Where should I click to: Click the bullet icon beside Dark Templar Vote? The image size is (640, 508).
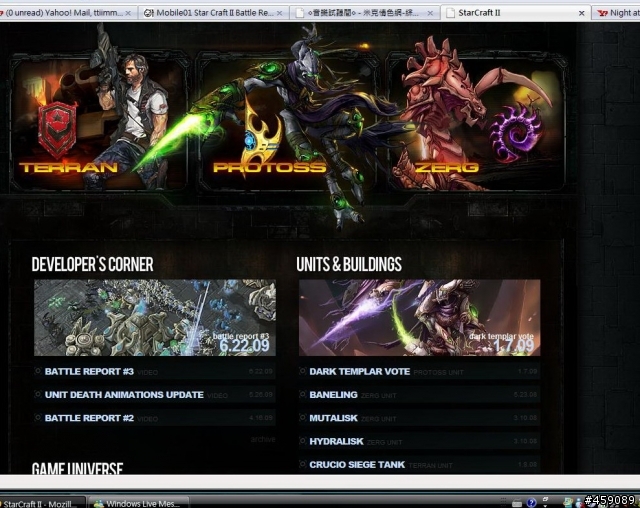pyautogui.click(x=302, y=371)
